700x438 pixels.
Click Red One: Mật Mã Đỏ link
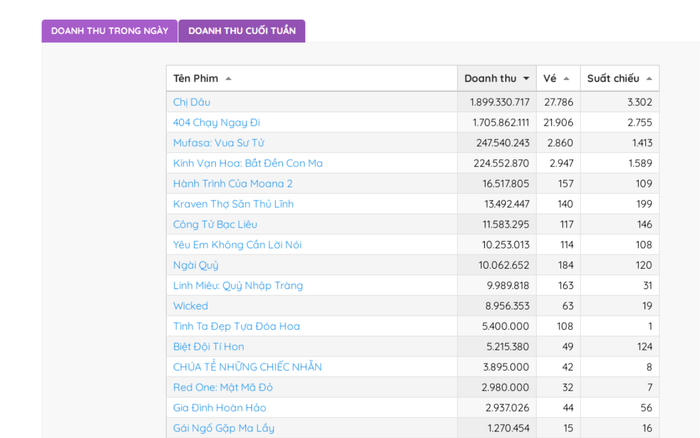(222, 387)
